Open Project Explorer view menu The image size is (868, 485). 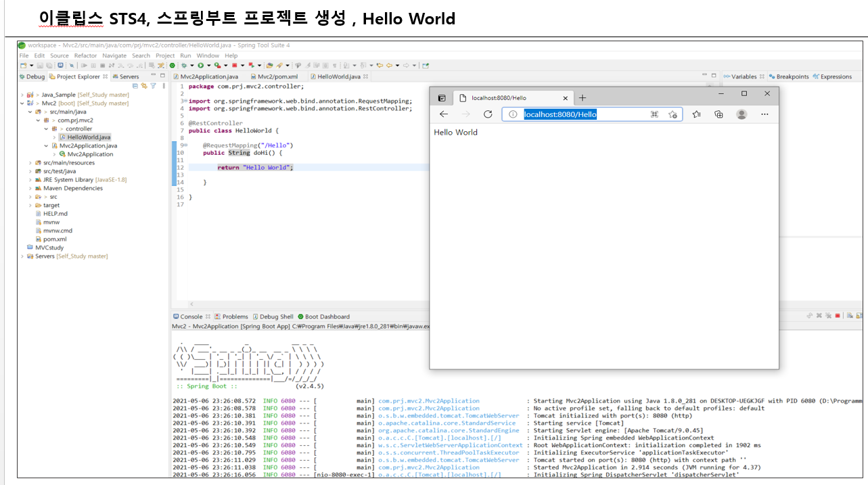tap(164, 86)
